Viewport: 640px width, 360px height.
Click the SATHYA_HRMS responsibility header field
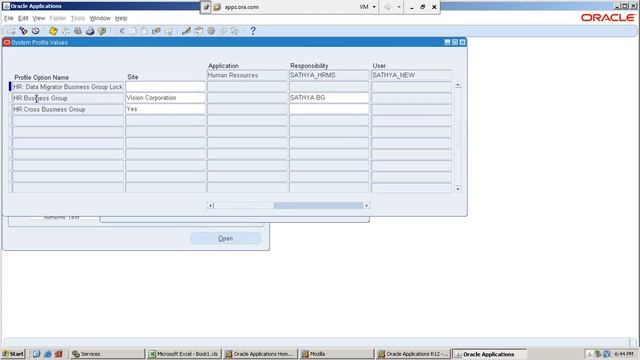click(329, 76)
